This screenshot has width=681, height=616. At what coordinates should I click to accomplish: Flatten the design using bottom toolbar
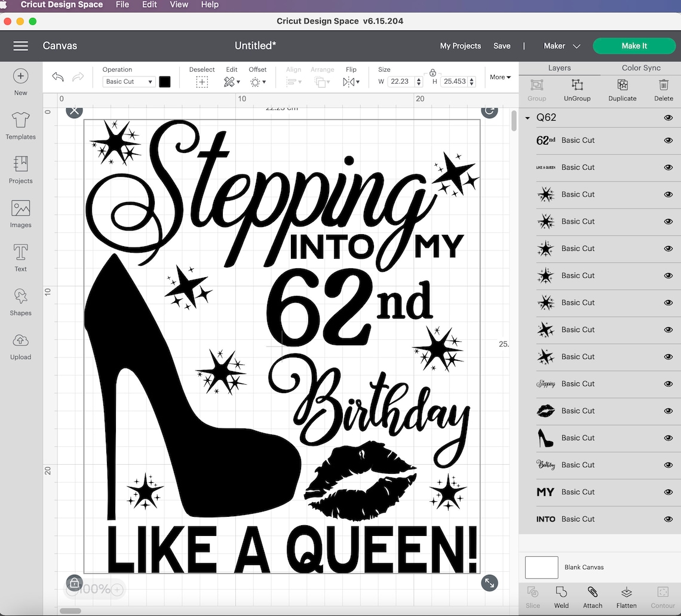tap(626, 597)
